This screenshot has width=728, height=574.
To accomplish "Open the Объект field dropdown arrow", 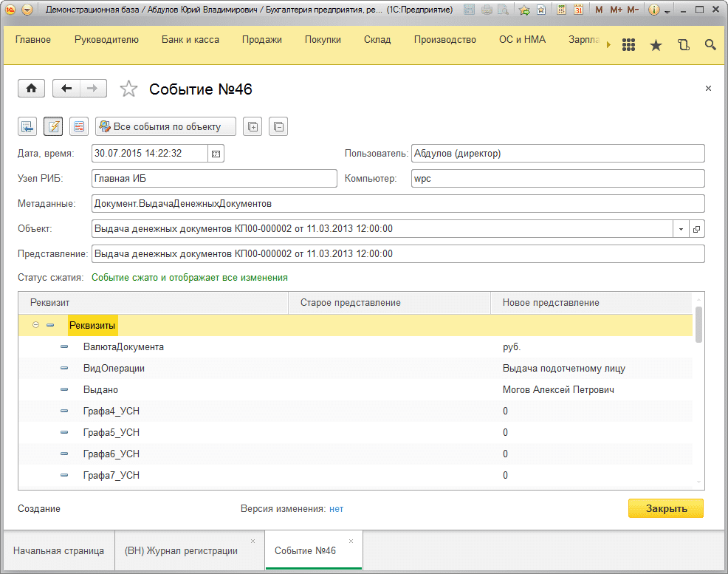I will (x=680, y=229).
